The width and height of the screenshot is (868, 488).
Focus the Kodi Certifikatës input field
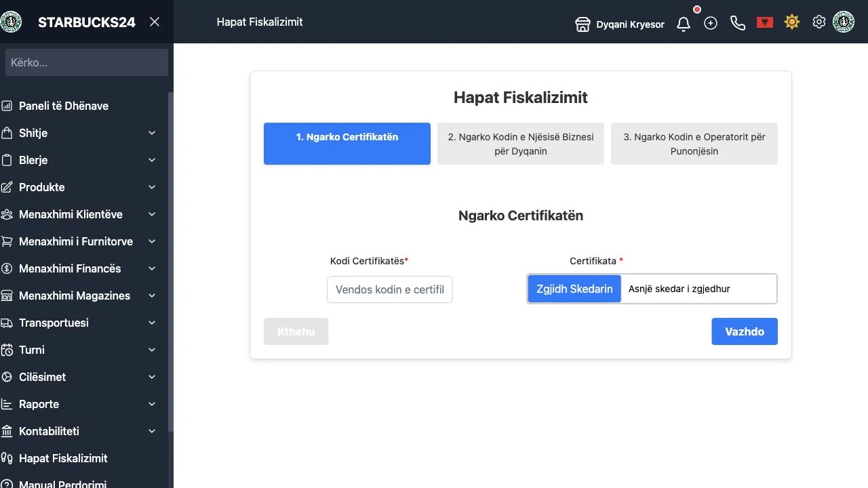click(390, 289)
